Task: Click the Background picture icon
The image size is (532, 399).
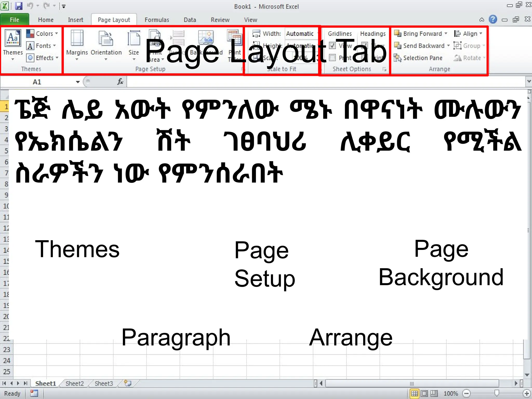Action: (206, 38)
